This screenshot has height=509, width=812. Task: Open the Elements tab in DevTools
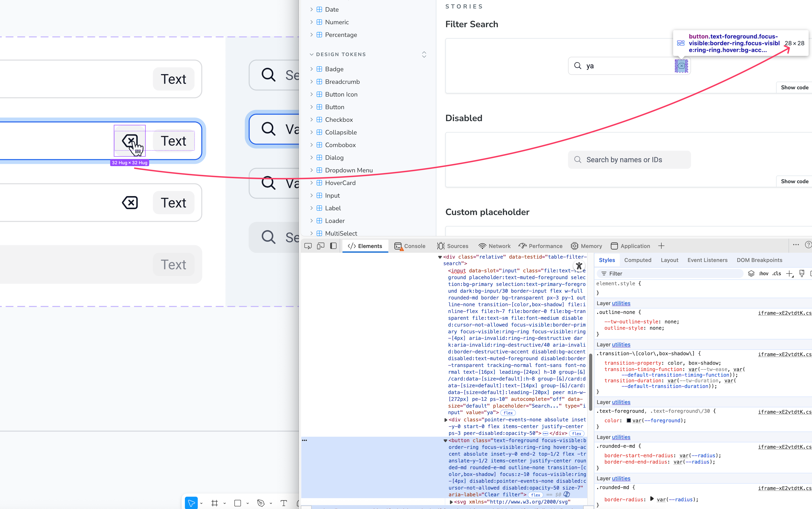coord(365,246)
